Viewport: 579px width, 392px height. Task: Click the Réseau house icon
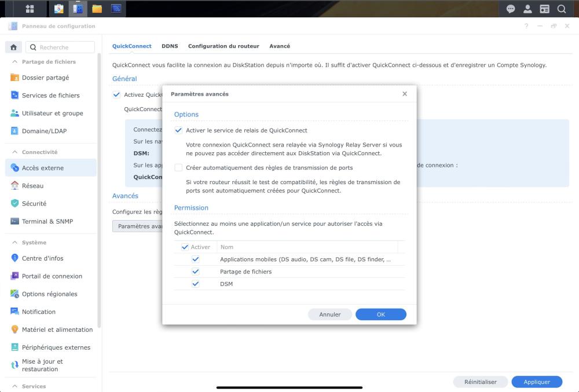point(15,185)
